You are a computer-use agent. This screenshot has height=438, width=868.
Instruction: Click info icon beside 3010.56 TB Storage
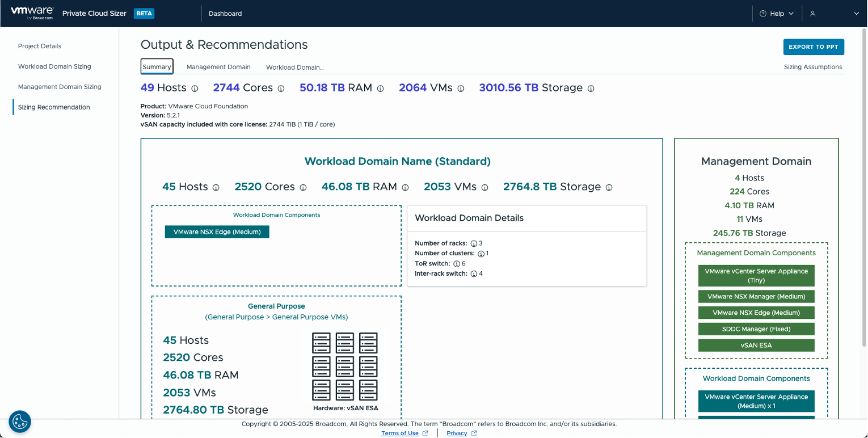coord(591,89)
